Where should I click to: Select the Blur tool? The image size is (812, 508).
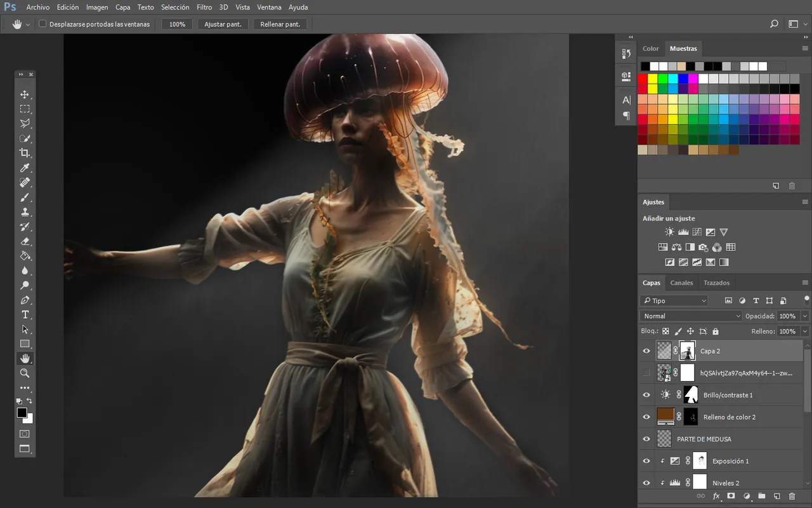(25, 271)
